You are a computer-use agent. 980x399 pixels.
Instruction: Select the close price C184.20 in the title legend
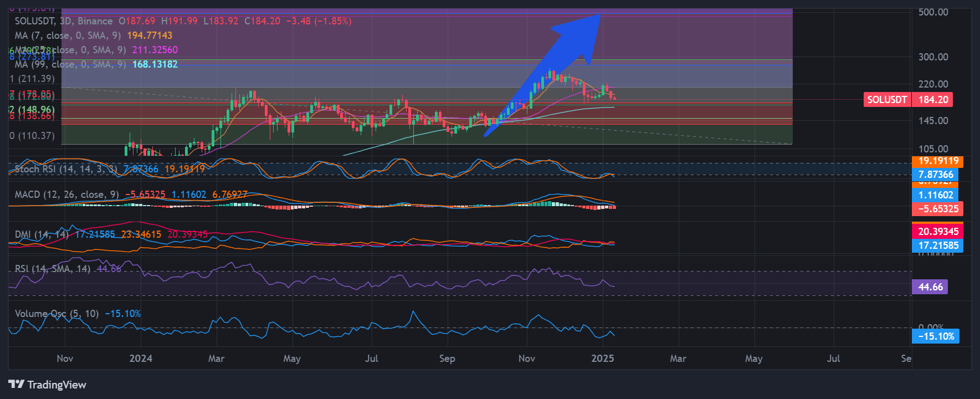263,21
